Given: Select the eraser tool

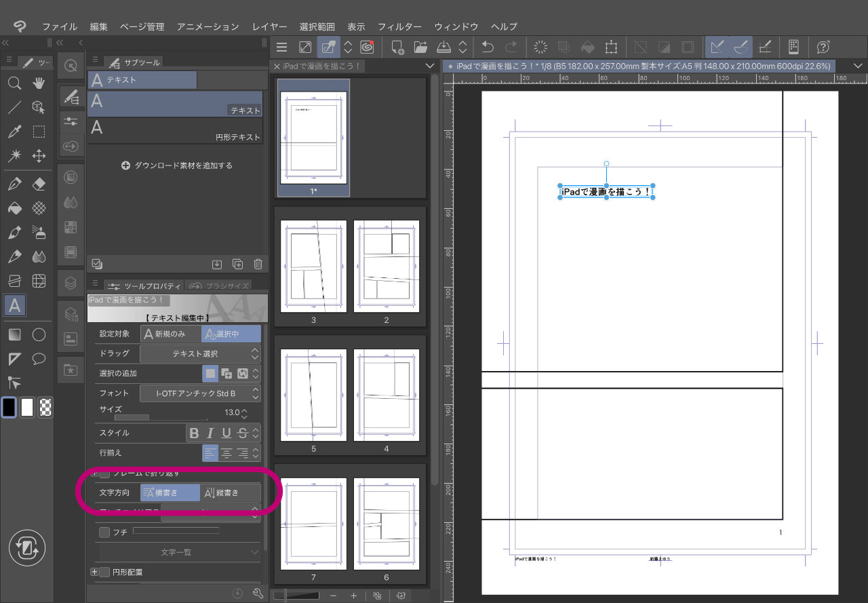Looking at the screenshot, I should (x=39, y=184).
